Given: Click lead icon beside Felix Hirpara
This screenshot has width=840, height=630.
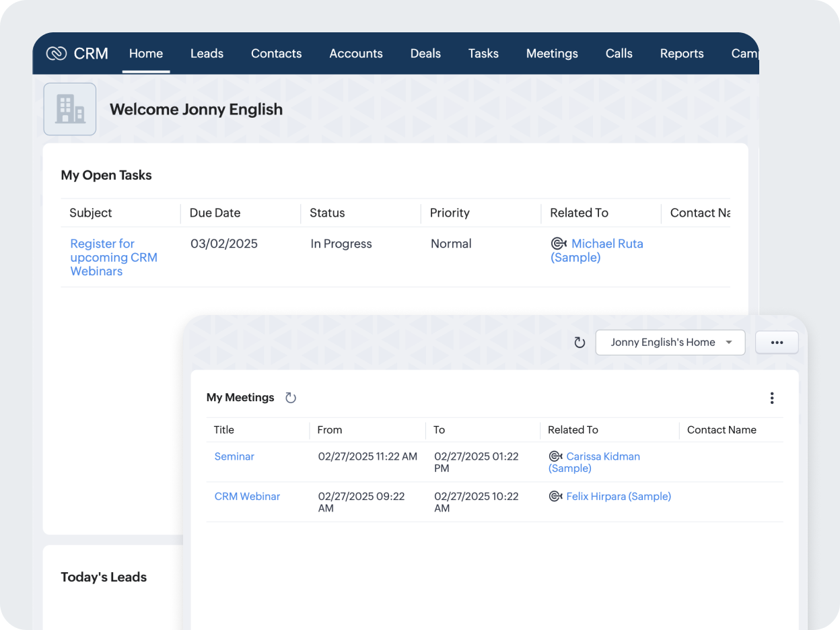Looking at the screenshot, I should [x=555, y=497].
